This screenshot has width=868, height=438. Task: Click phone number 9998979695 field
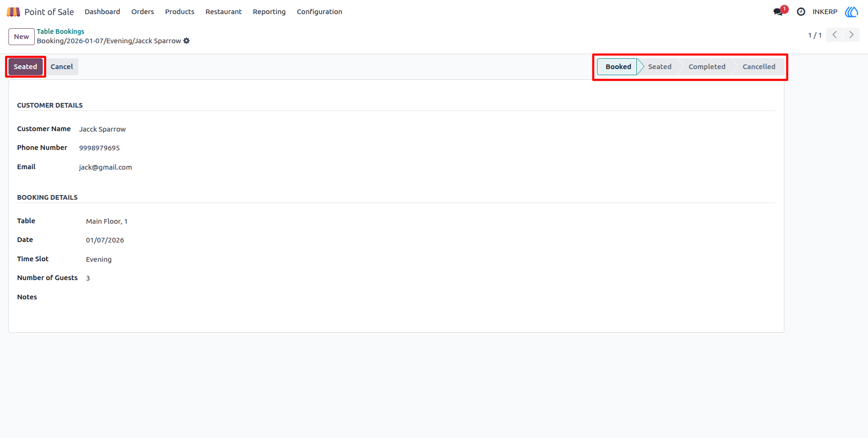click(100, 148)
